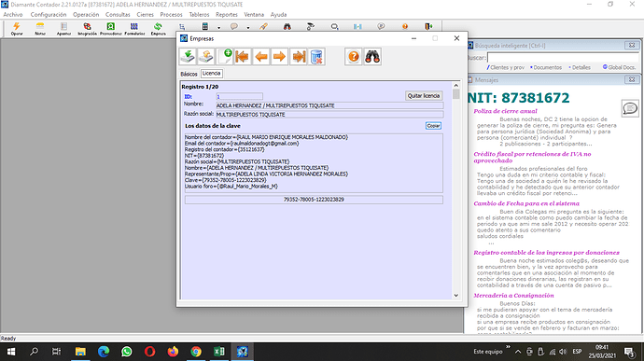This screenshot has width=644, height=361.
Task: Open the Ventana menu
Action: pyautogui.click(x=254, y=14)
